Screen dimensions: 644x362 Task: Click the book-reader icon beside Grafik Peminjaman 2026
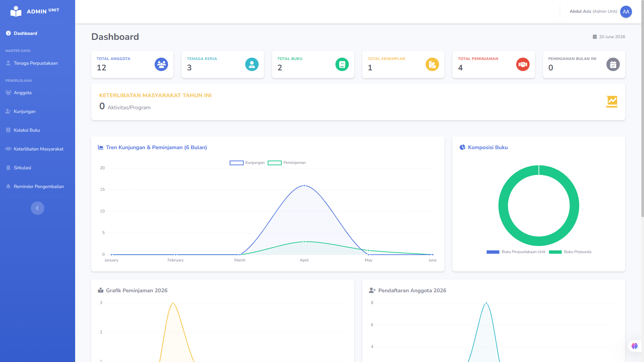(101, 290)
